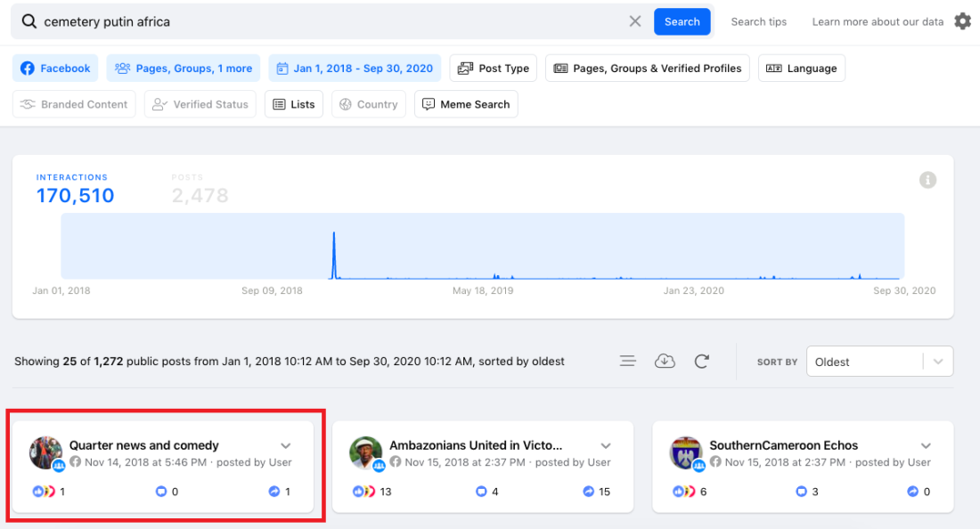Open the Country filter
The image size is (980, 529).
tap(369, 104)
